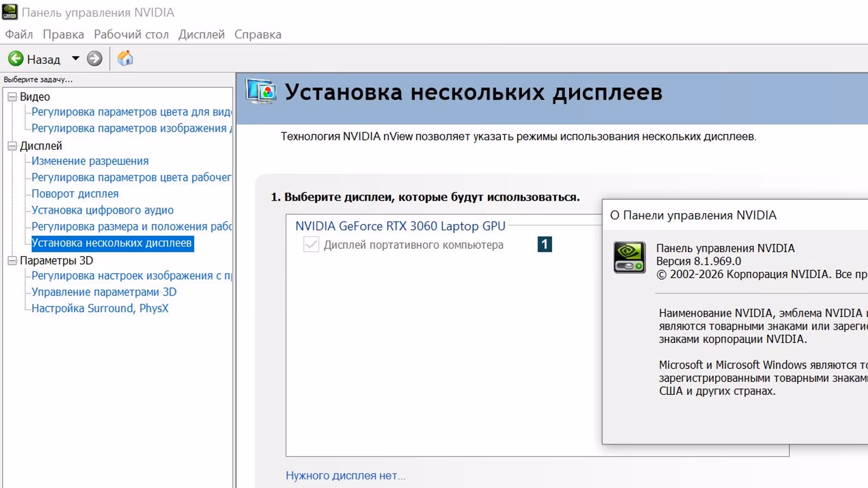868x488 pixels.
Task: Click the display number 1 badge
Action: click(x=545, y=245)
